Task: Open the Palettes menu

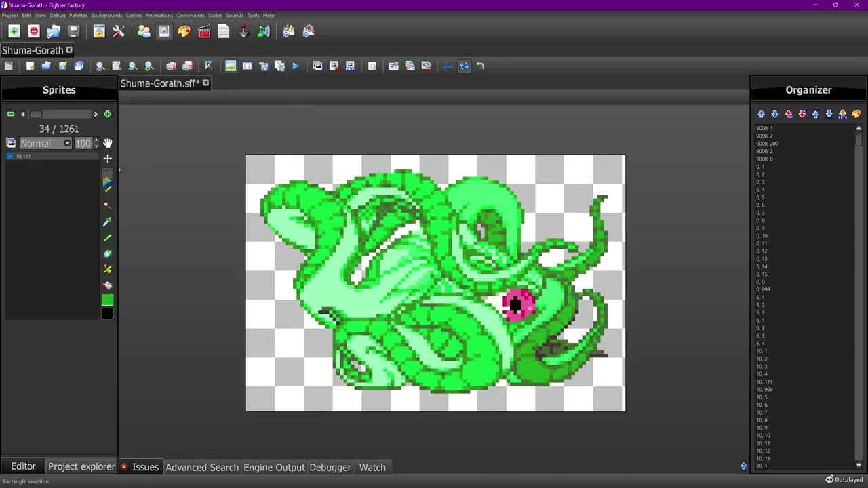Action: coord(78,15)
